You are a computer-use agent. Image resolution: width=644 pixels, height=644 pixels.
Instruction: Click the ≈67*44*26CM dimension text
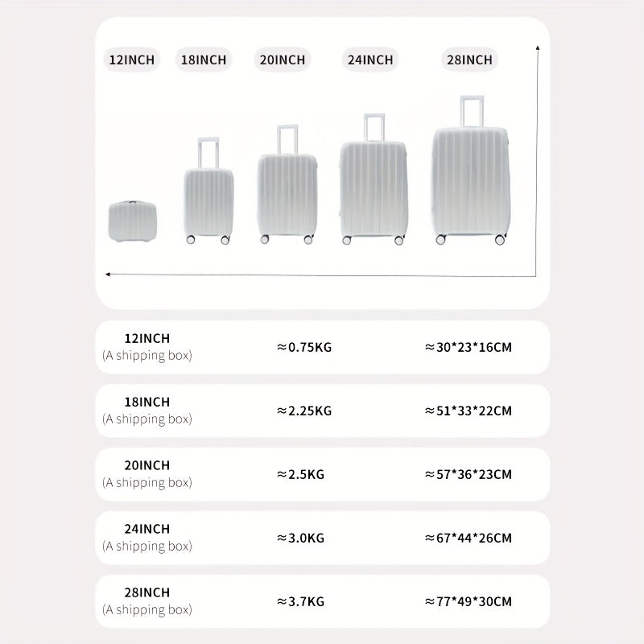[469, 538]
